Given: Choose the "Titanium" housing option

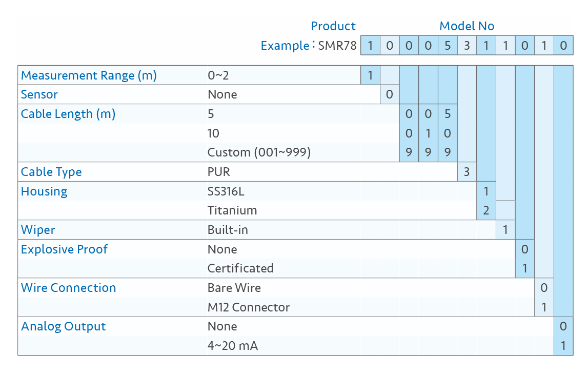Looking at the screenshot, I should coord(232,210).
